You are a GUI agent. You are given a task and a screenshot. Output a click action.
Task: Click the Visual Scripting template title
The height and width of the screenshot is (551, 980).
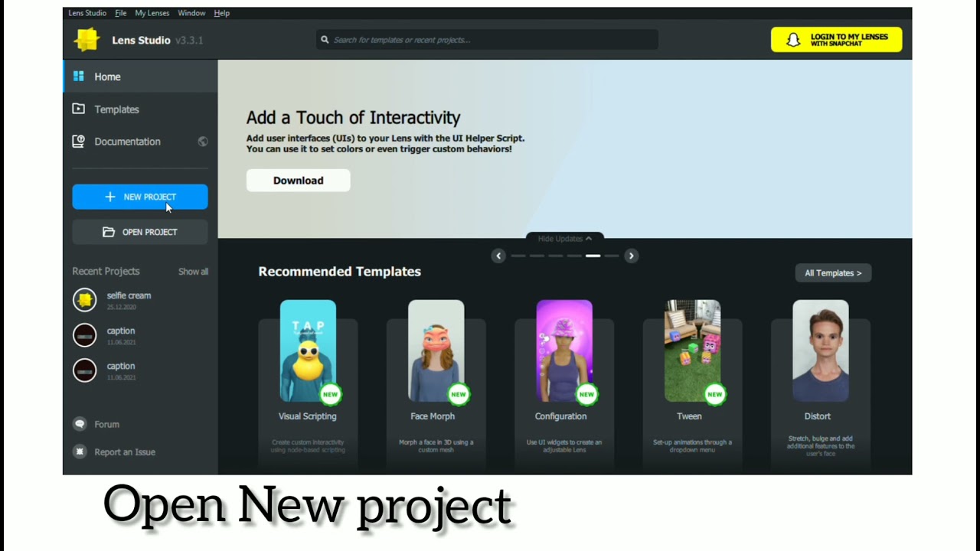tap(308, 416)
